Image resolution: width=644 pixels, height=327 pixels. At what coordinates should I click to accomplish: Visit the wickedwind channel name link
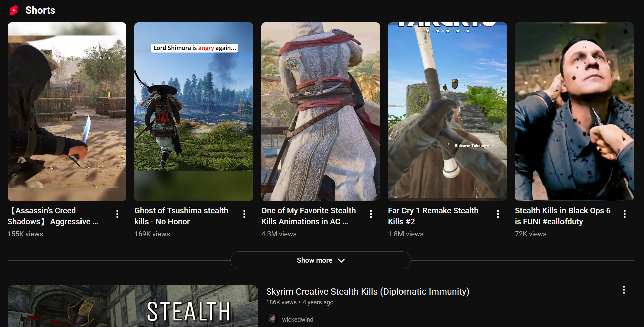tap(298, 319)
